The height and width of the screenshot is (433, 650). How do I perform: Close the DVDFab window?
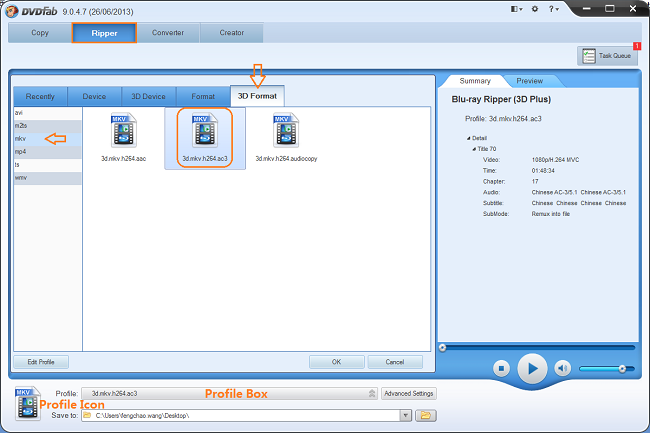tap(633, 9)
